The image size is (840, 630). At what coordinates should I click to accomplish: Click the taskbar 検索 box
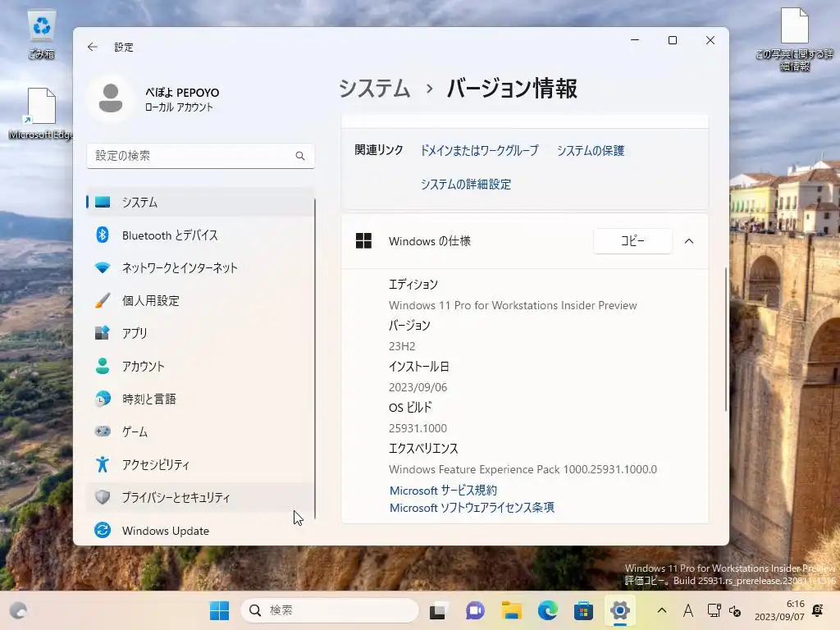coord(330,610)
